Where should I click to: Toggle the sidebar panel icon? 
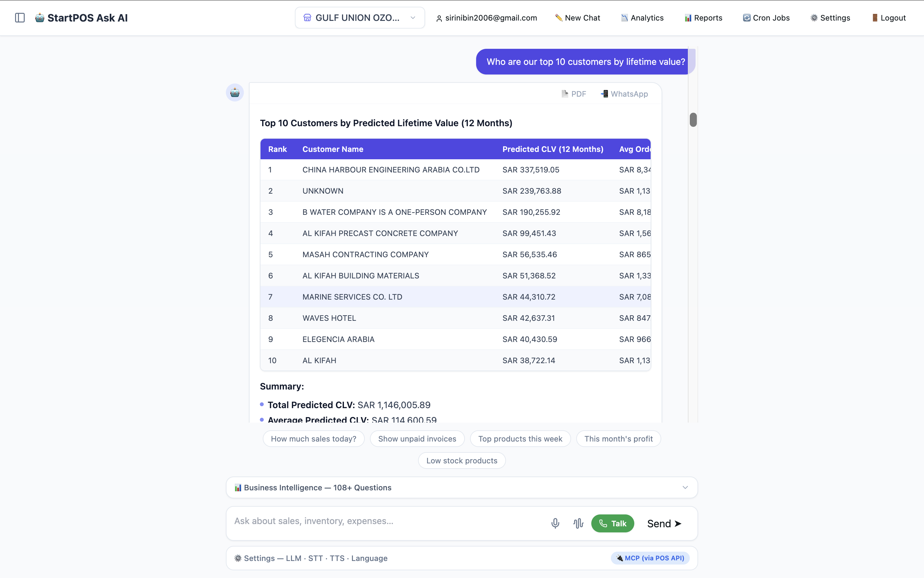point(20,18)
